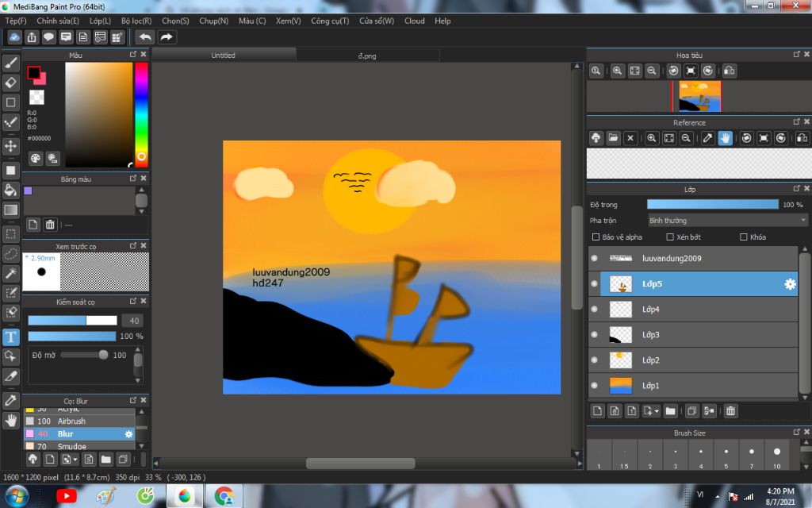The height and width of the screenshot is (508, 812).
Task: Enable the Khóa checkbox
Action: tap(744, 237)
